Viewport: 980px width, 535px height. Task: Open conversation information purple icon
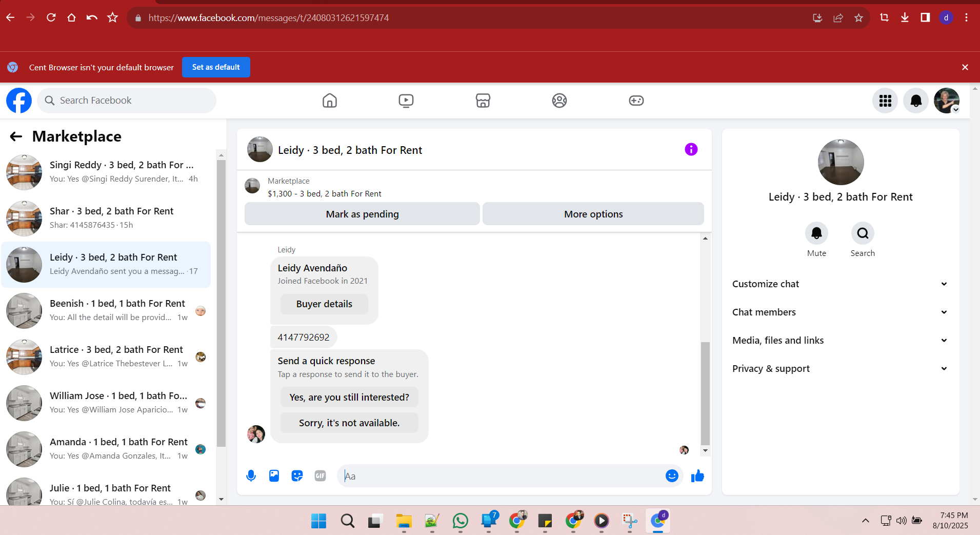(691, 149)
